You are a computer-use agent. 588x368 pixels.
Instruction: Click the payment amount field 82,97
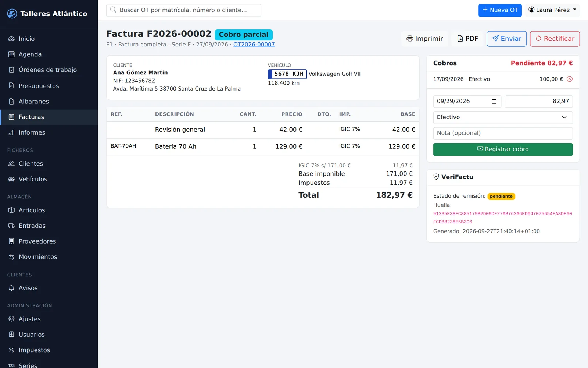pos(539,101)
